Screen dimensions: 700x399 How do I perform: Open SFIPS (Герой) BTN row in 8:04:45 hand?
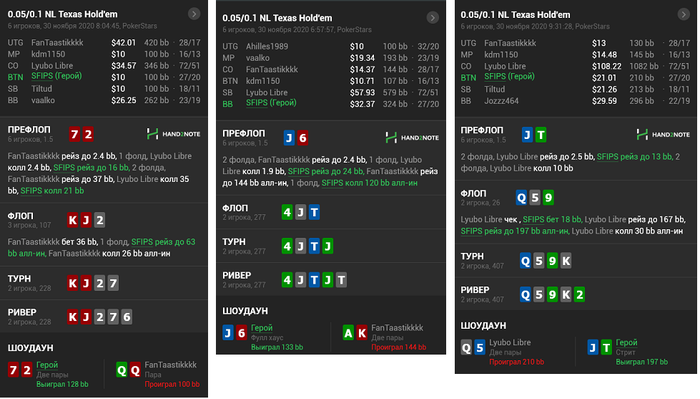pos(104,76)
